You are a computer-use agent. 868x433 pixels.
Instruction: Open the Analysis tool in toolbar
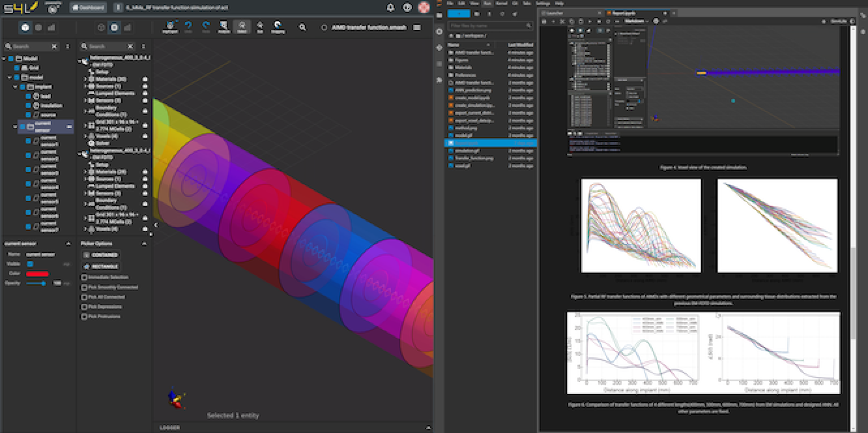tap(224, 27)
